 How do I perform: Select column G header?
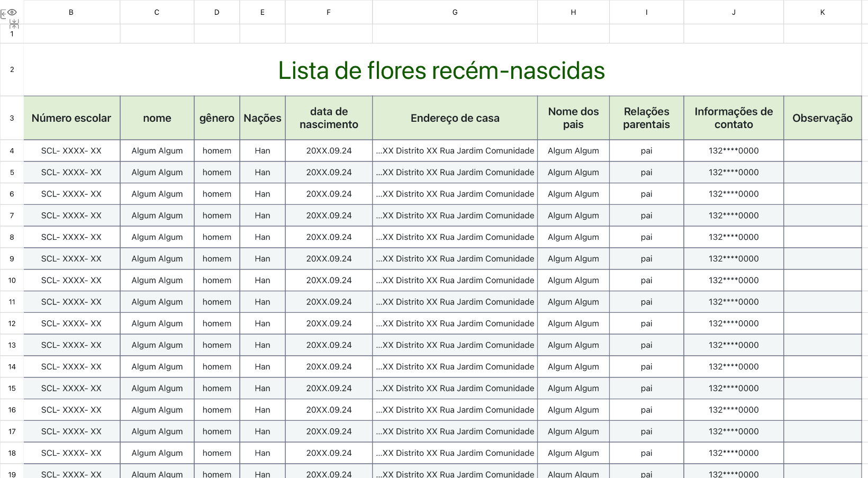pos(455,12)
